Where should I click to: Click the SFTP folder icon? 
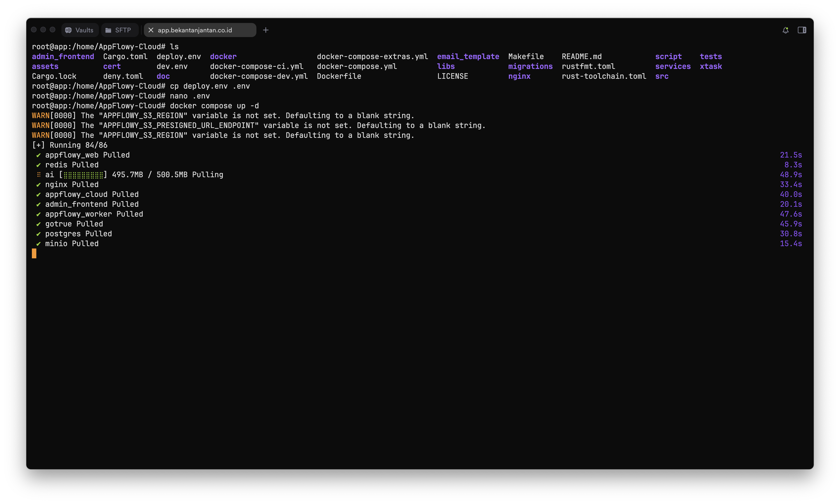[108, 30]
